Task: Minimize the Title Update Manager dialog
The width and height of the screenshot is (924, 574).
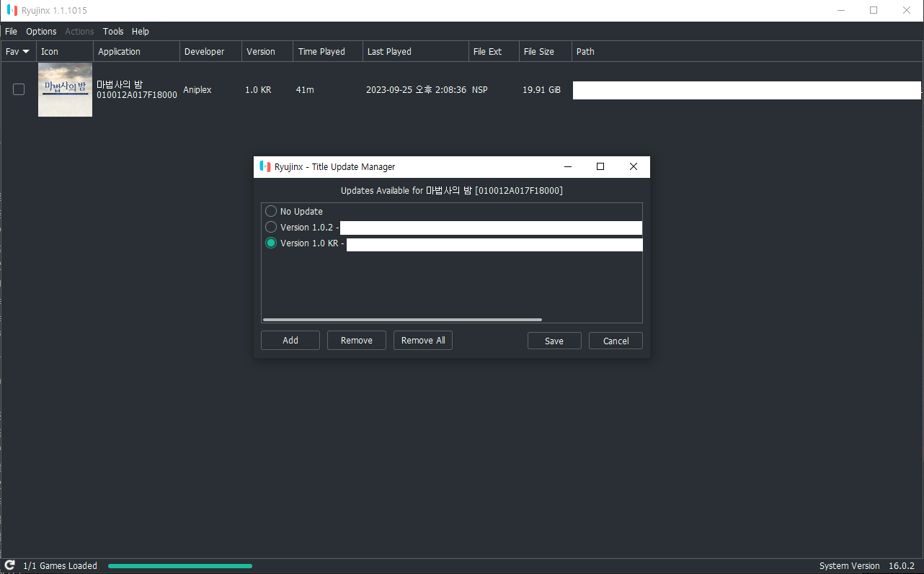Action: click(x=567, y=166)
